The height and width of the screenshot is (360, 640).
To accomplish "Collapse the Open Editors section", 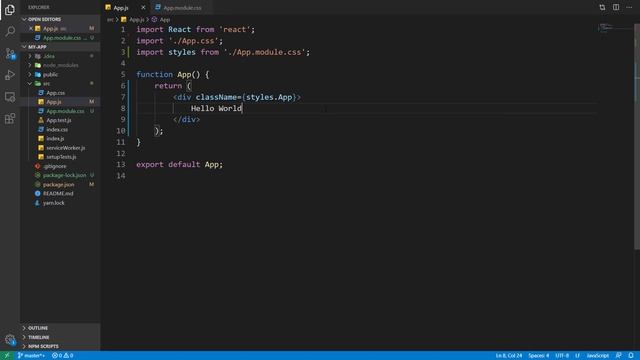I will tap(60, 19).
